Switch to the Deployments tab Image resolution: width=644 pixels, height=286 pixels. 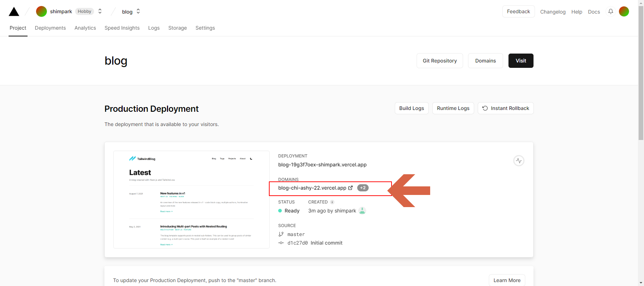50,28
